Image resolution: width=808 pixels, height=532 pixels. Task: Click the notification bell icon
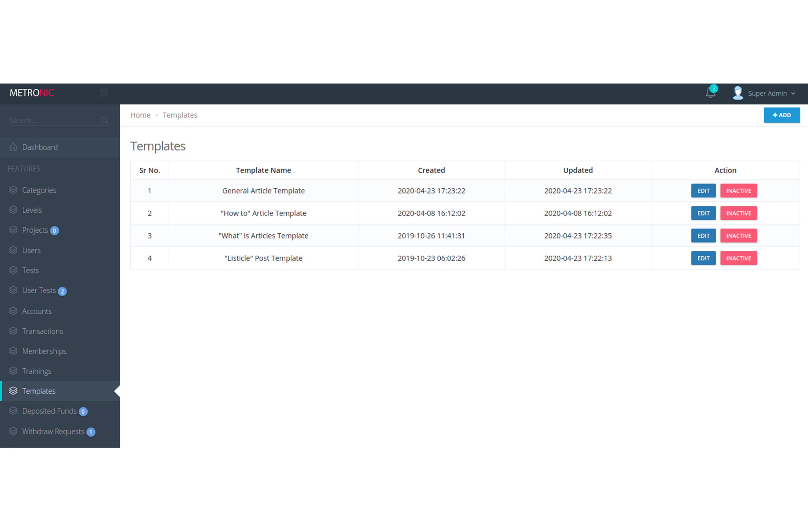710,92
